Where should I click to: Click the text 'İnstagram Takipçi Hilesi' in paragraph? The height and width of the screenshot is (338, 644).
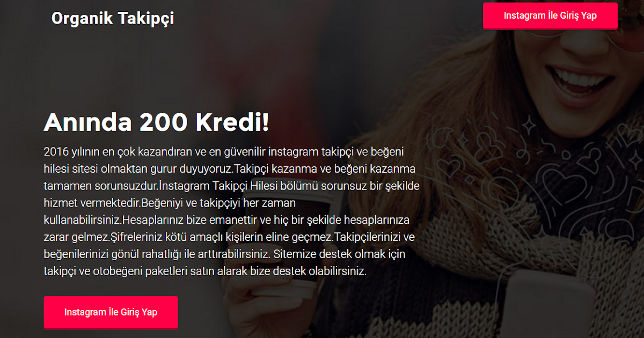click(217, 186)
